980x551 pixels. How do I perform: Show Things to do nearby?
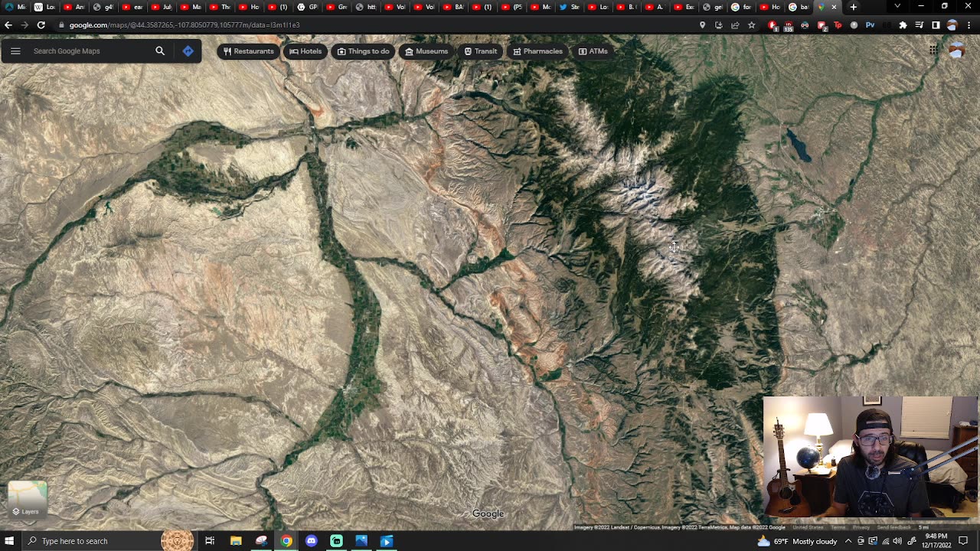(x=363, y=51)
